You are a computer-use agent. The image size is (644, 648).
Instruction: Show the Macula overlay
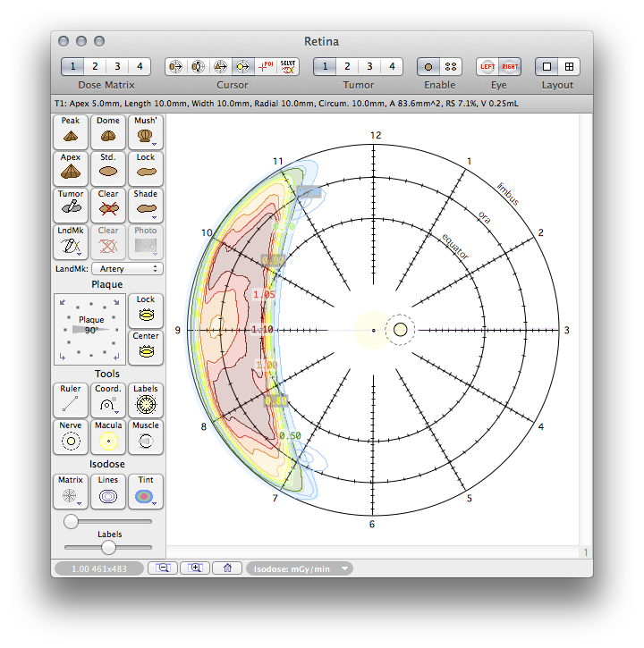[108, 437]
